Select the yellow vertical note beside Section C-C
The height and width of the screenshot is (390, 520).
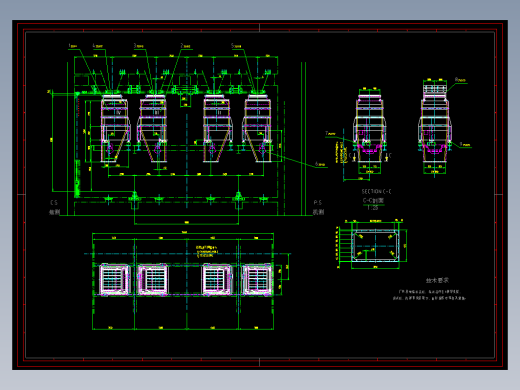[x=341, y=152]
